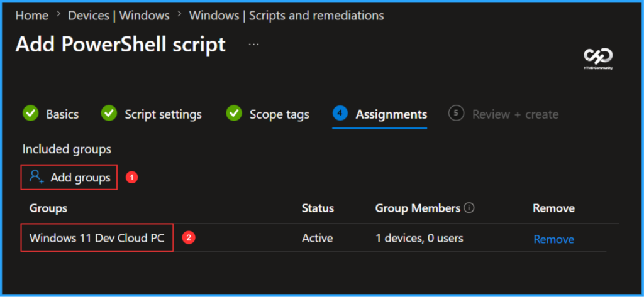Click the Included groups heading
644x297 pixels.
[x=67, y=149]
